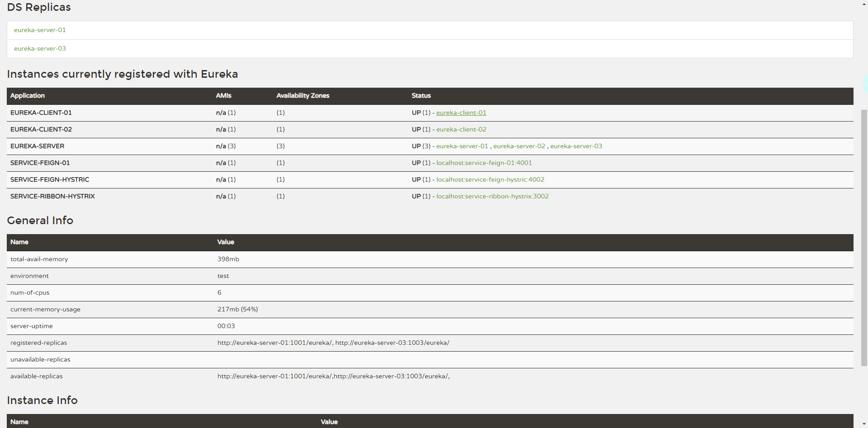868x428 pixels.
Task: Click the available-replicas row name
Action: pyautogui.click(x=37, y=376)
